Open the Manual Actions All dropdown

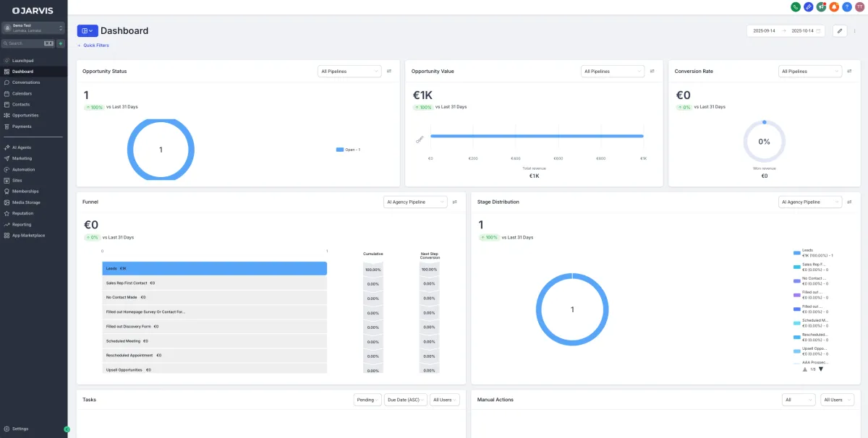tap(799, 400)
